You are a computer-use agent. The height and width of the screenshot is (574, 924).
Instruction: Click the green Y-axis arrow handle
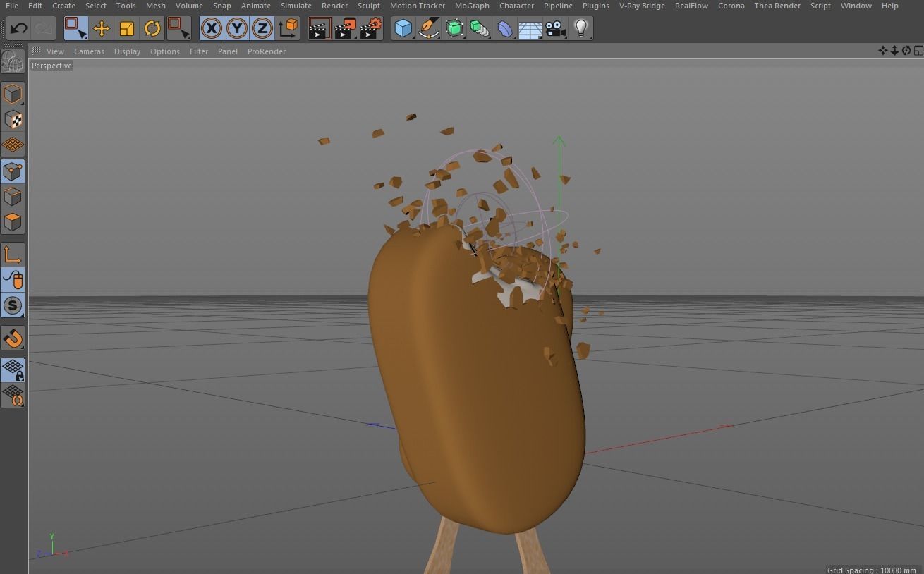coord(559,142)
